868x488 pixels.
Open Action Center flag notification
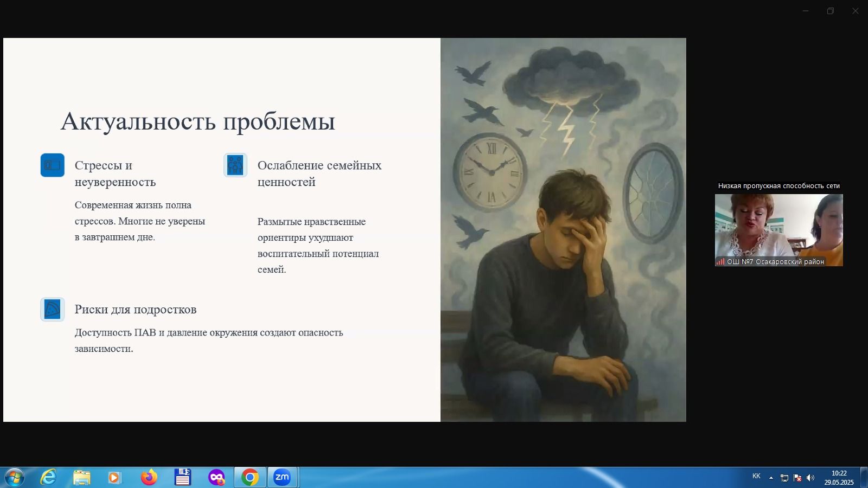797,478
